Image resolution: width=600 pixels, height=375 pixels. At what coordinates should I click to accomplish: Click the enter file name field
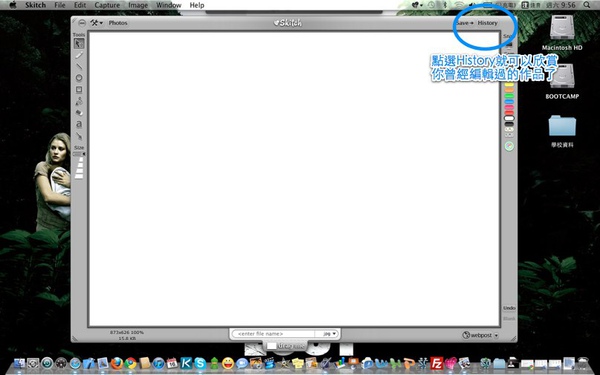(x=273, y=334)
